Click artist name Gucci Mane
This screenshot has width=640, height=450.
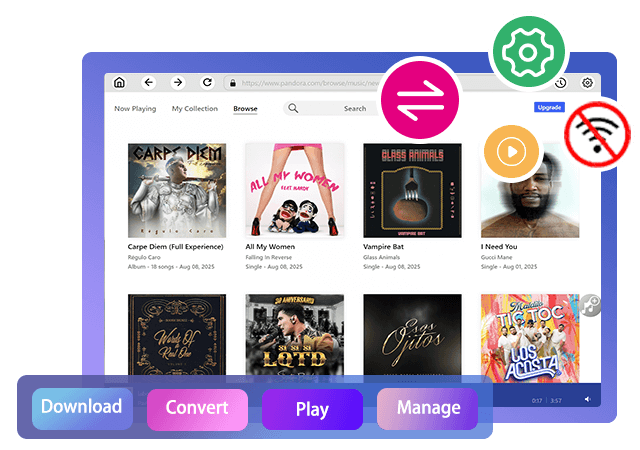[496, 257]
